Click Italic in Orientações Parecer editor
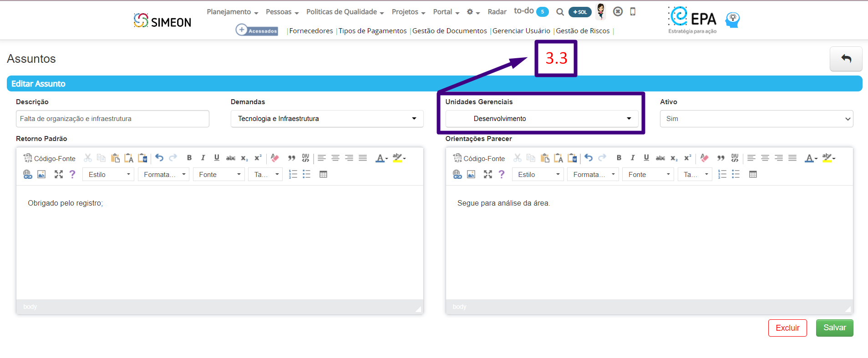 (x=632, y=158)
